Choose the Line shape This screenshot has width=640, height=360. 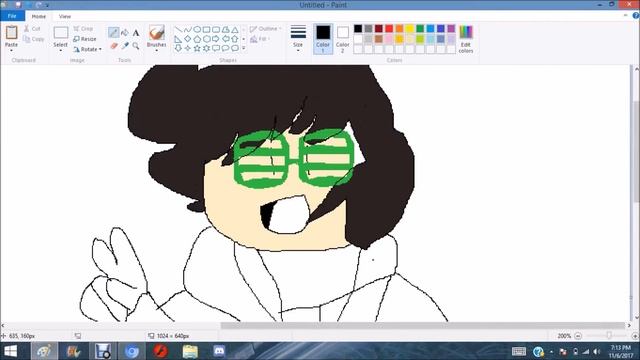(178, 30)
